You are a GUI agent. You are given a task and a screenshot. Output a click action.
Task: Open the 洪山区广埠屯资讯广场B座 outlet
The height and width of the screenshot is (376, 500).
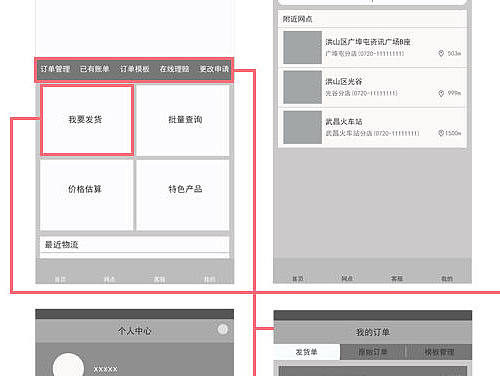372,47
